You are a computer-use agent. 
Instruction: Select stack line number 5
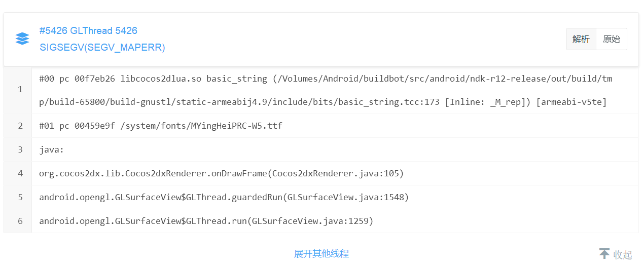pyautogui.click(x=20, y=197)
